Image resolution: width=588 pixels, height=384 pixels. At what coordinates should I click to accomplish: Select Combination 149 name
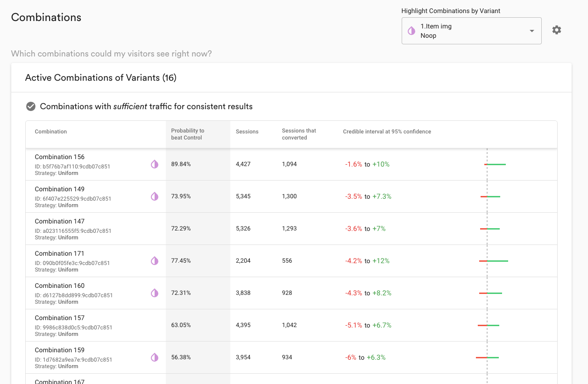60,189
